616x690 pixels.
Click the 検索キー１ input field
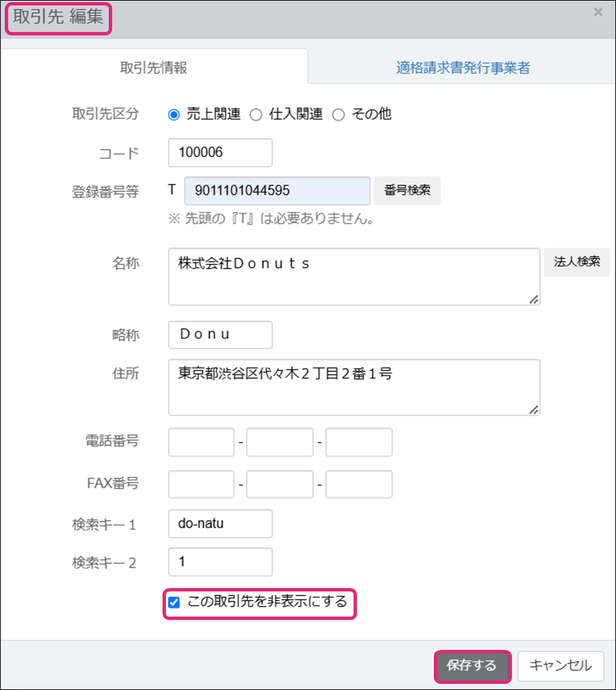pos(220,524)
